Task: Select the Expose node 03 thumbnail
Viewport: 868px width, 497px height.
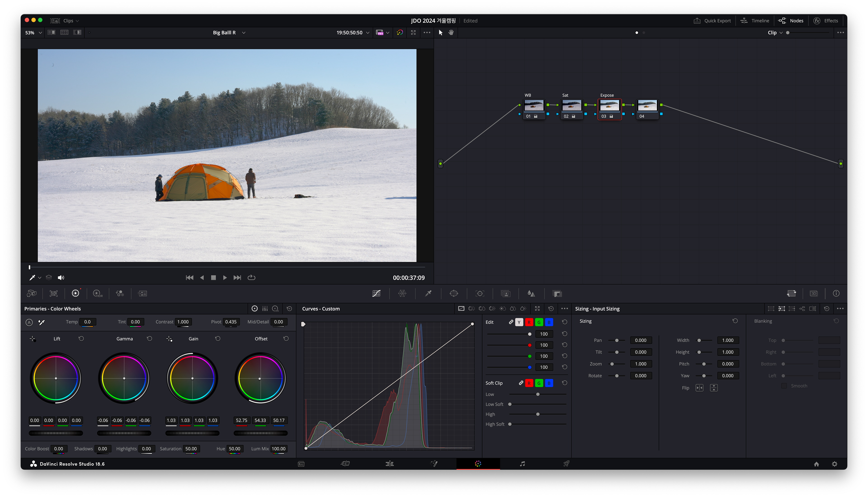Action: click(x=609, y=106)
